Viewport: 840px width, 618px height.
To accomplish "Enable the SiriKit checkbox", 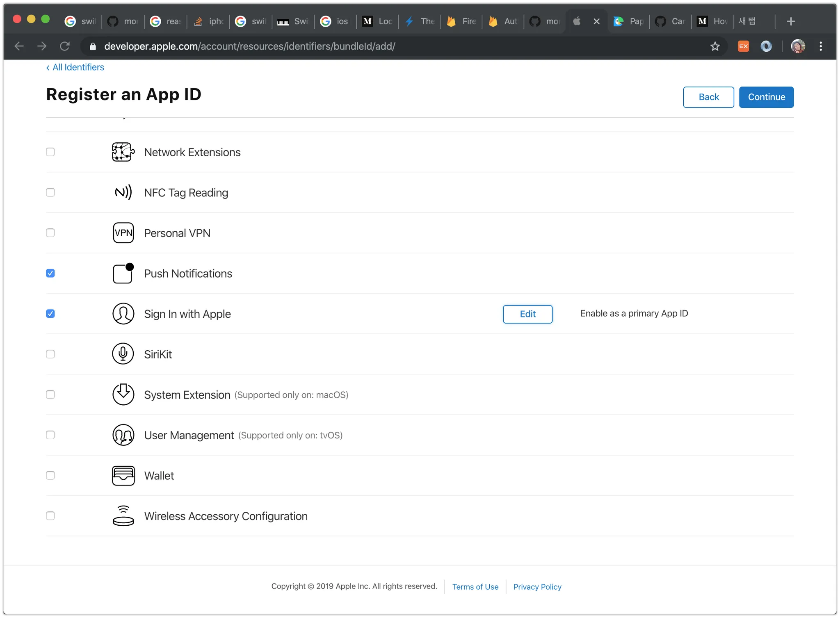I will [50, 354].
